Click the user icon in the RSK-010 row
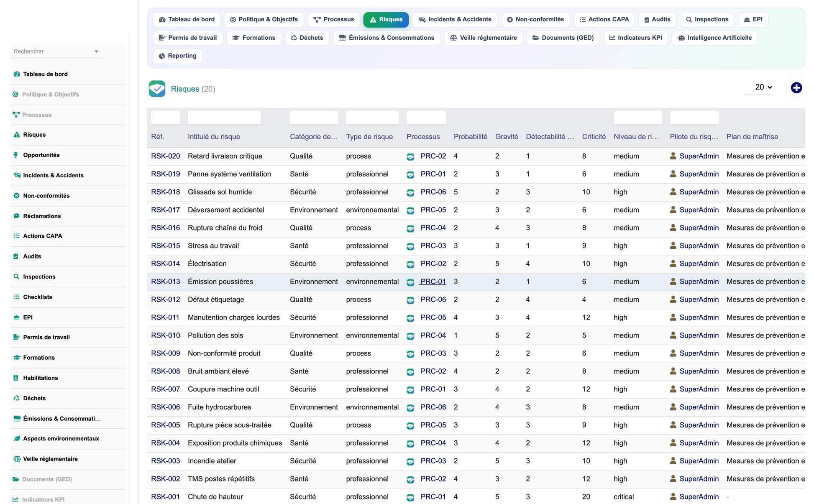Viewport: 814px width, 504px height. 673,335
